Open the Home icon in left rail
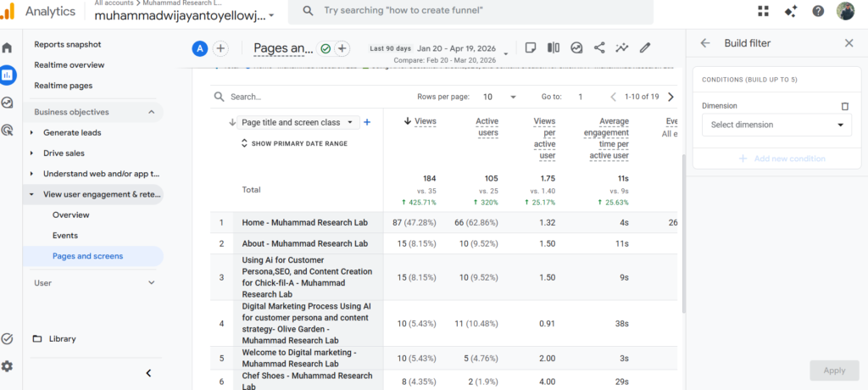868x390 pixels. coord(7,47)
